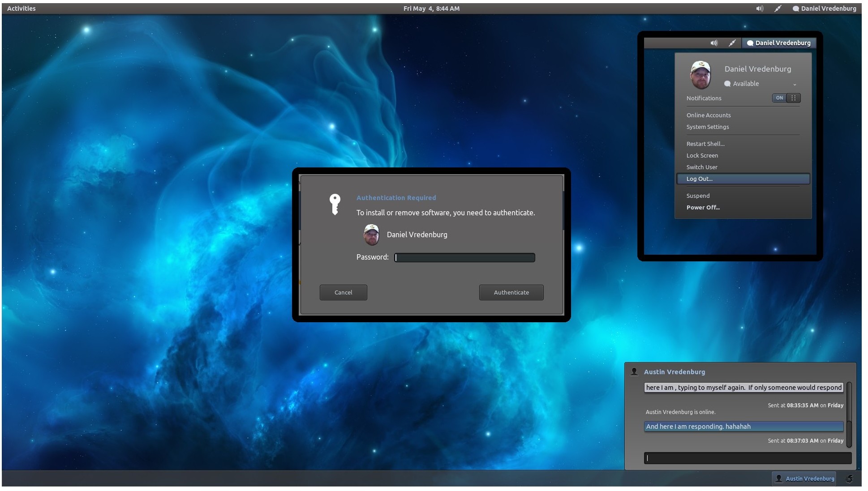
Task: Open the Activities overview
Action: click(21, 9)
